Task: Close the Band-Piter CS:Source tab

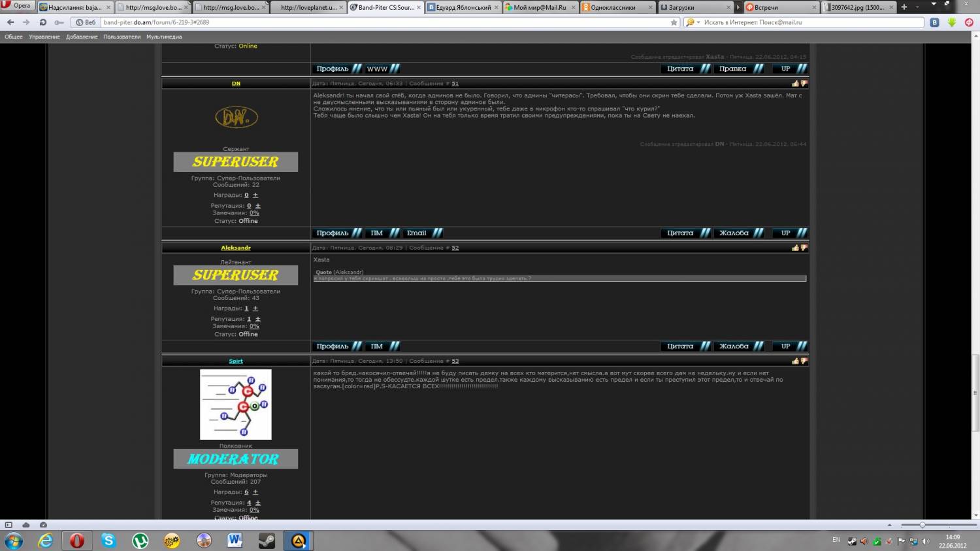Action: coord(419,7)
